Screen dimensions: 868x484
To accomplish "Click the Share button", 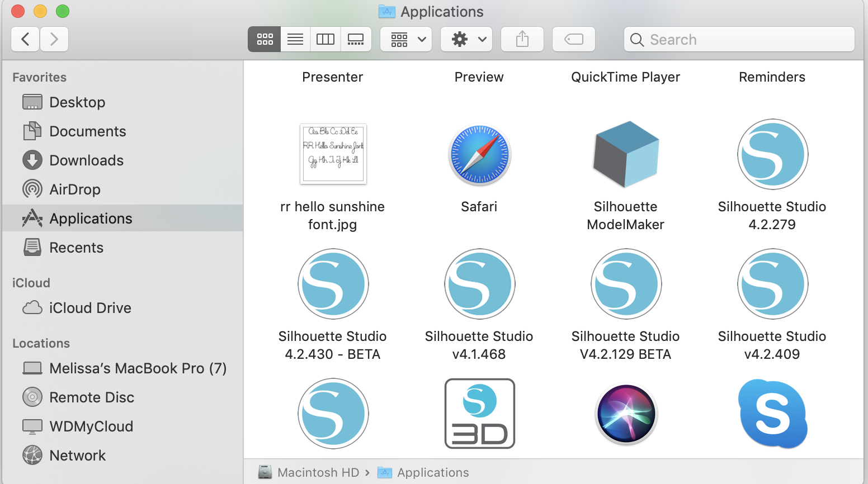I will [522, 39].
